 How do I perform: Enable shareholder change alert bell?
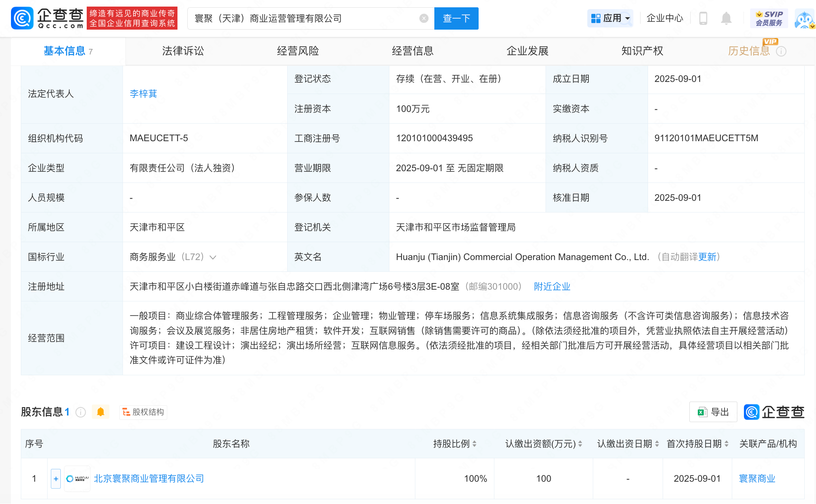101,412
